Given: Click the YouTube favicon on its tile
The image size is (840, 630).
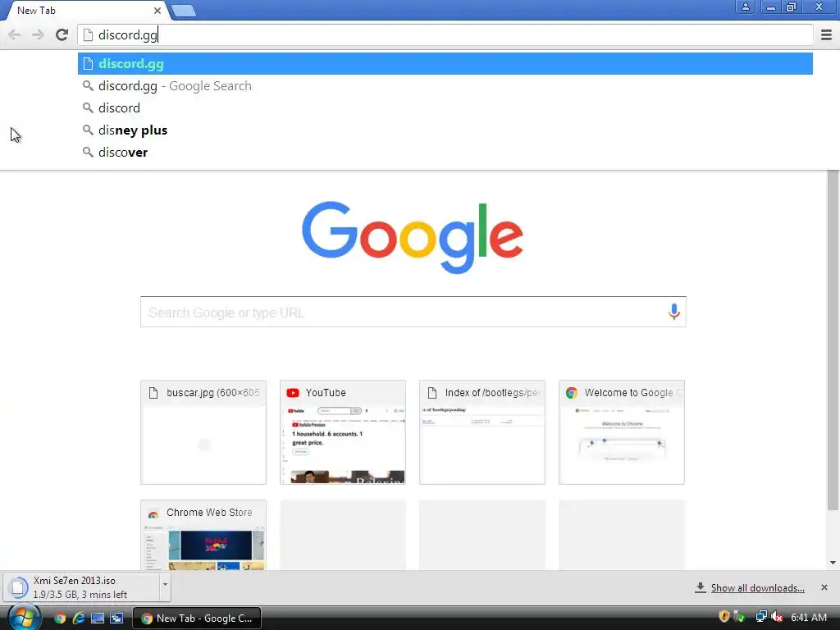Looking at the screenshot, I should [x=293, y=393].
